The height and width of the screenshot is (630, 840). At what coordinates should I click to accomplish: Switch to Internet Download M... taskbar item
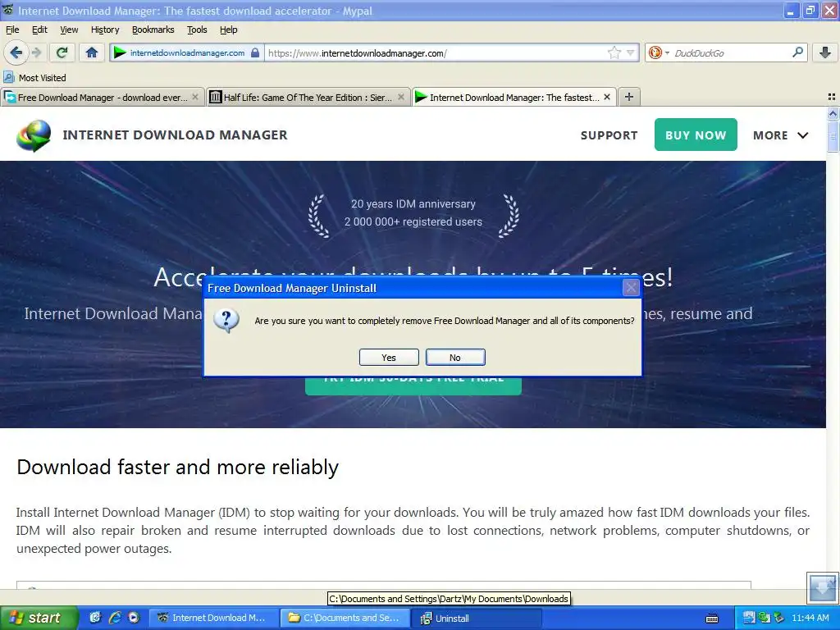coord(212,619)
